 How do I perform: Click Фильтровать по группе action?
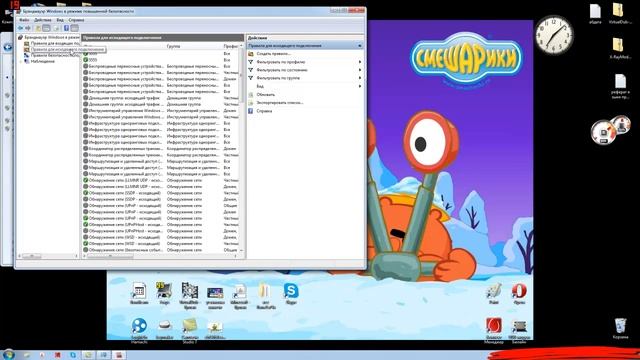point(278,78)
